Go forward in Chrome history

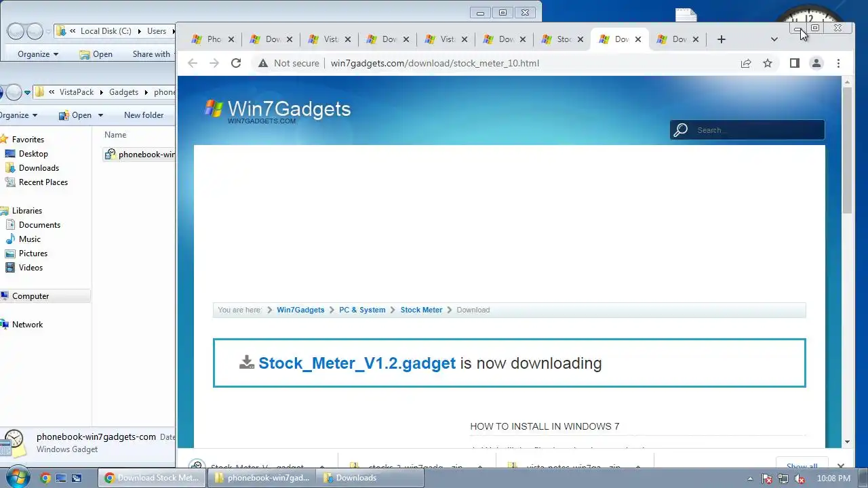214,63
